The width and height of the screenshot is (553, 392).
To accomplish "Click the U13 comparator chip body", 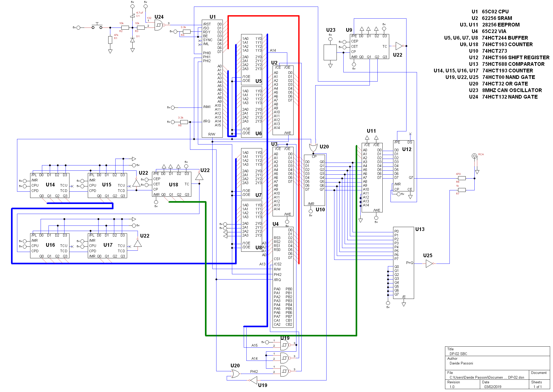I will pos(404,249).
